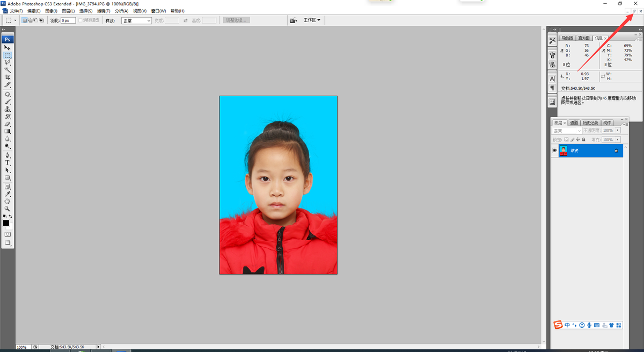Select the Pen tool
The width and height of the screenshot is (644, 352).
pyautogui.click(x=8, y=155)
